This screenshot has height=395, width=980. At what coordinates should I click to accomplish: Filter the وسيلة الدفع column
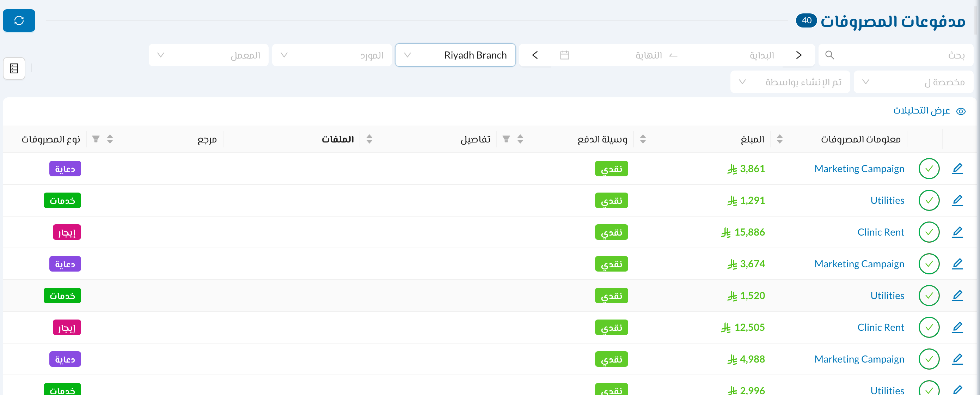click(x=506, y=139)
